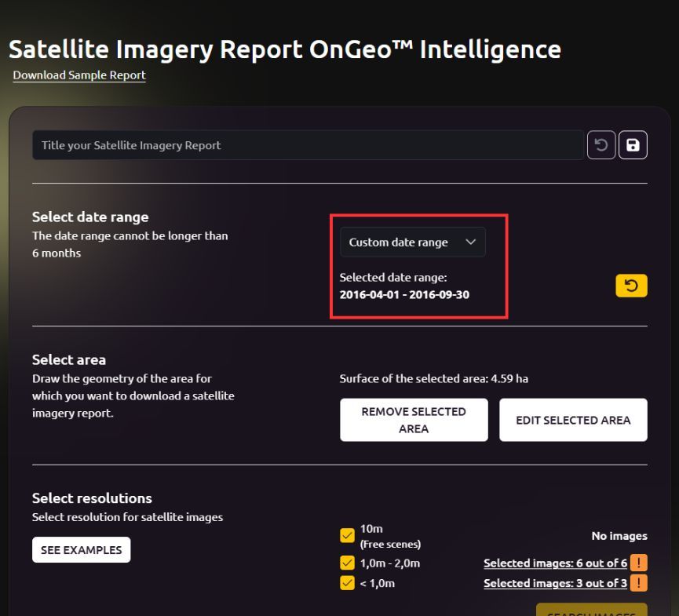Click the save report floppy disk icon
Screen dimensions: 679x616
point(633,145)
